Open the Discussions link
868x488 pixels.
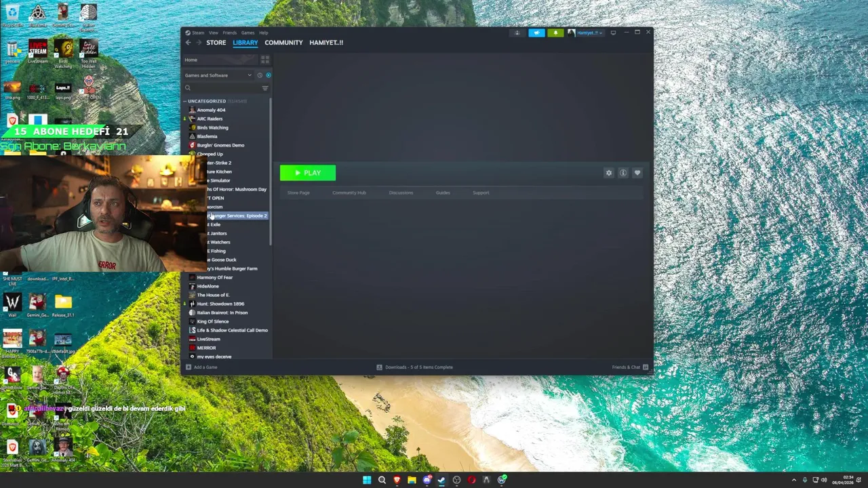(401, 193)
